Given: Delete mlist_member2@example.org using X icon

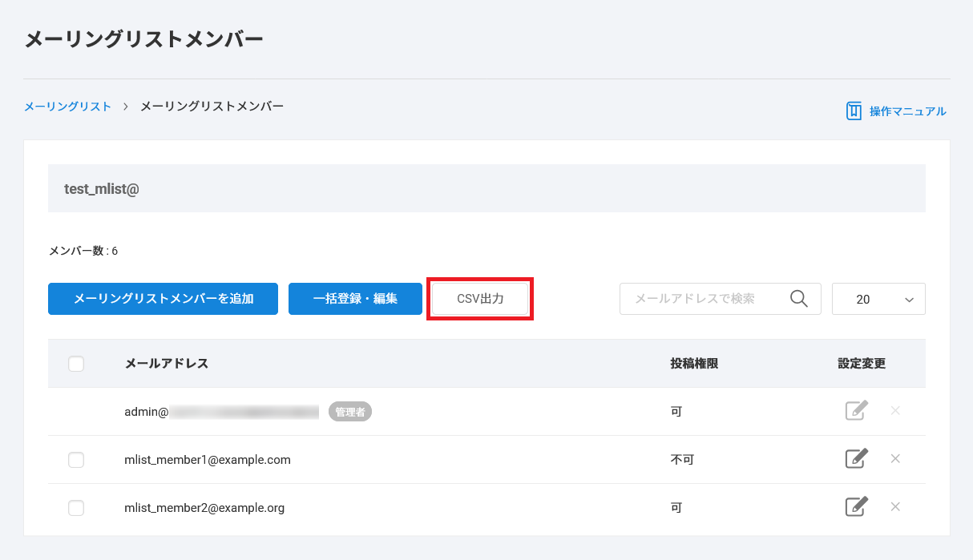Looking at the screenshot, I should [x=895, y=507].
